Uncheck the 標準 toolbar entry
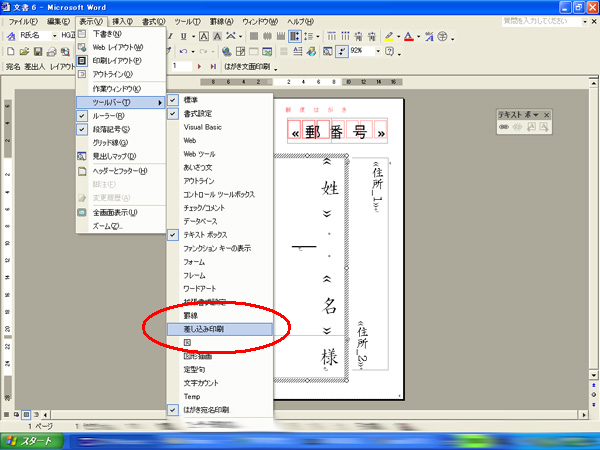 (x=220, y=100)
